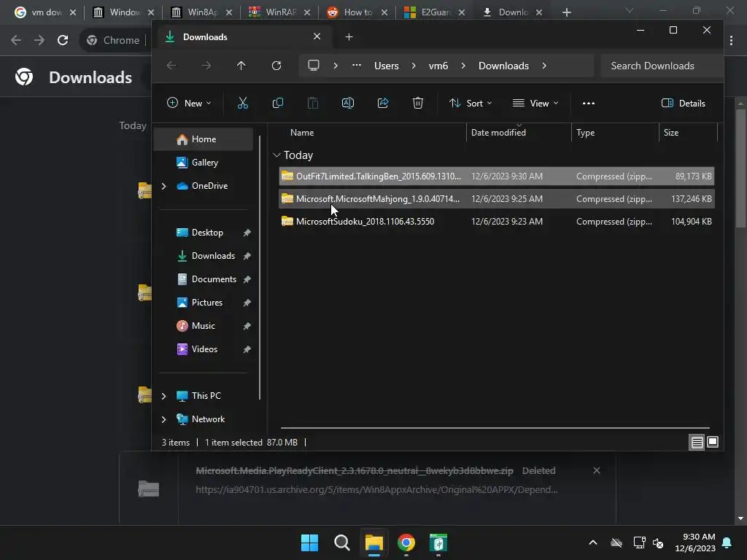
Task: Click the Rename icon in toolbar
Action: point(348,103)
